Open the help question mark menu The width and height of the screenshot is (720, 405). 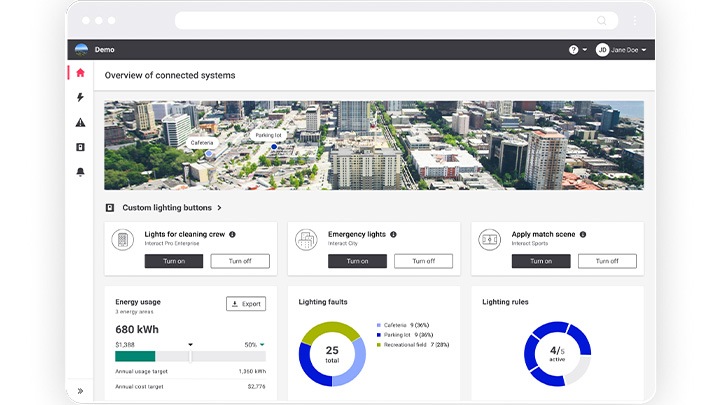coord(578,50)
